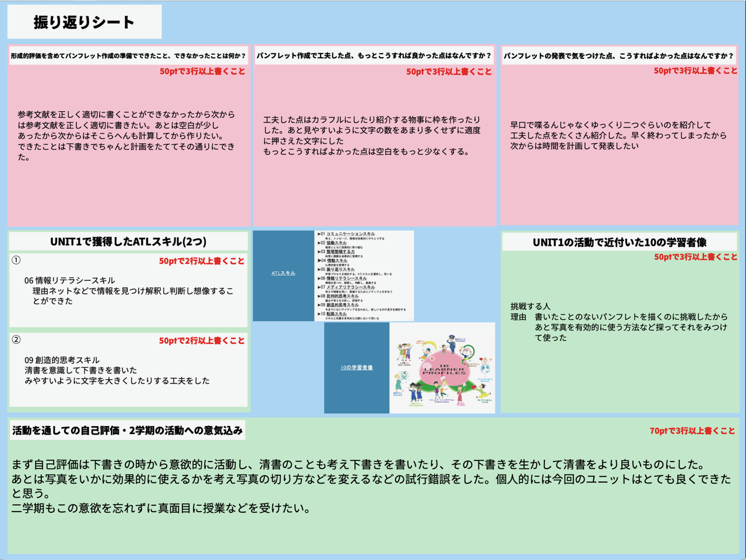Click the red 50pt note above 挑戦する人
Image resolution: width=746 pixels, height=560 pixels.
695,257
